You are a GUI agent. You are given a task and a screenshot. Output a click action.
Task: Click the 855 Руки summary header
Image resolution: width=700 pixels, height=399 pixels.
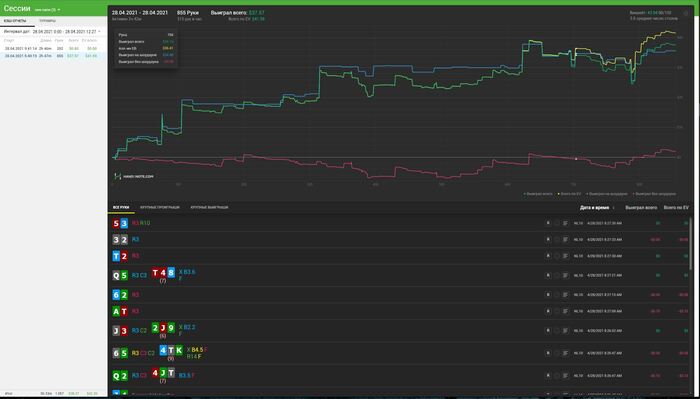pyautogui.click(x=188, y=13)
